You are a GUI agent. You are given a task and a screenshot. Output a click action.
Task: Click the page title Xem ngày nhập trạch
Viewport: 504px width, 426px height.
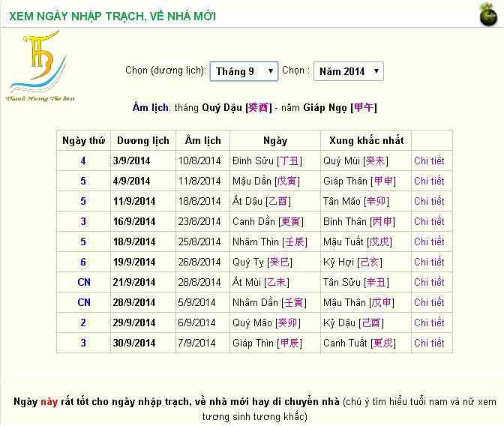[x=112, y=15]
